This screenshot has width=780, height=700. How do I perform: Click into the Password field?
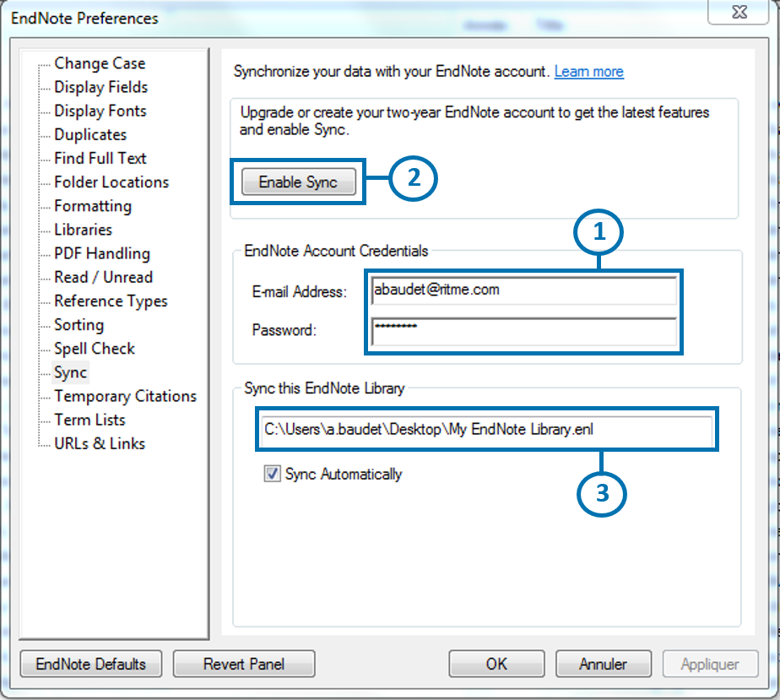pos(524,331)
